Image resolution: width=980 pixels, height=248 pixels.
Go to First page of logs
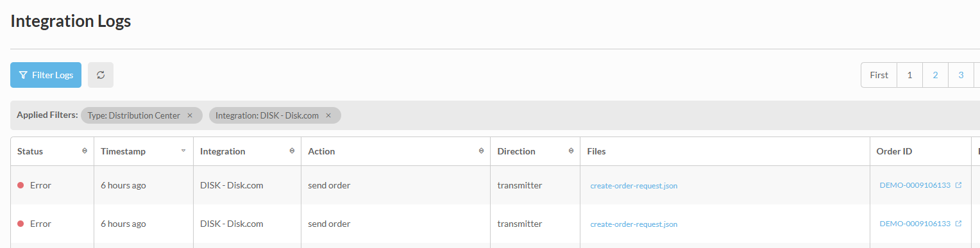point(879,75)
